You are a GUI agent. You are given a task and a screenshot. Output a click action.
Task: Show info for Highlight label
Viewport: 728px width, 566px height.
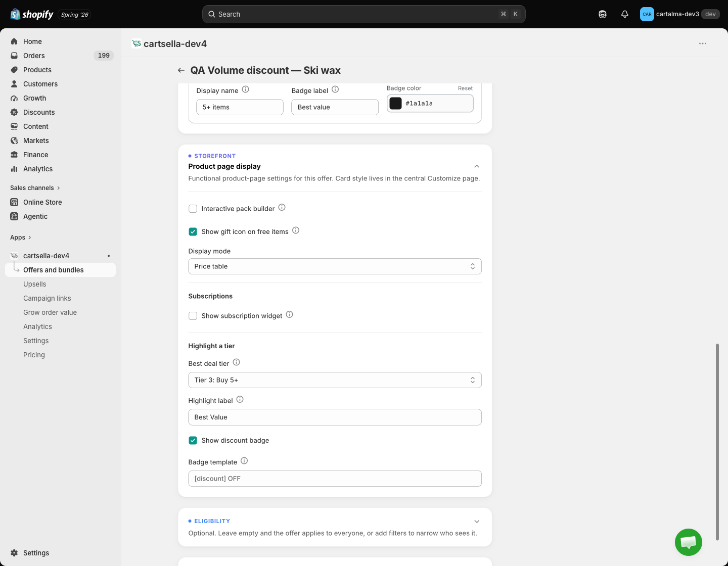[240, 399]
